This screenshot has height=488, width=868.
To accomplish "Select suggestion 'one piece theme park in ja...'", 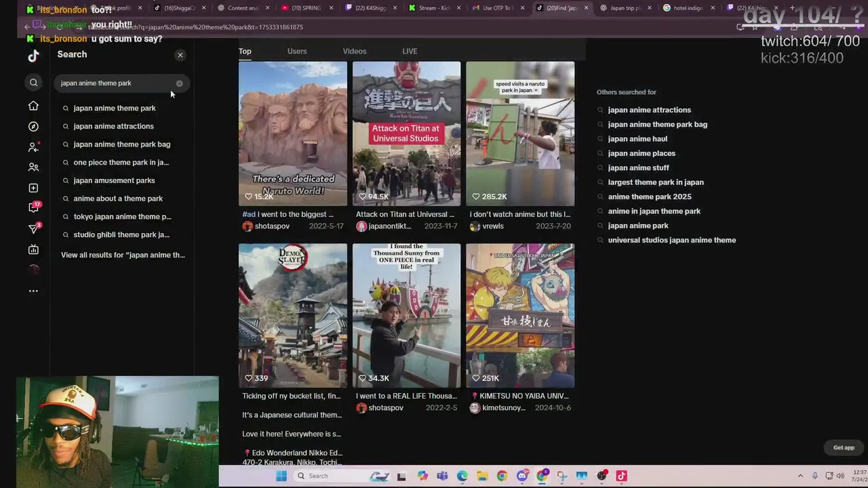I will pos(121,162).
